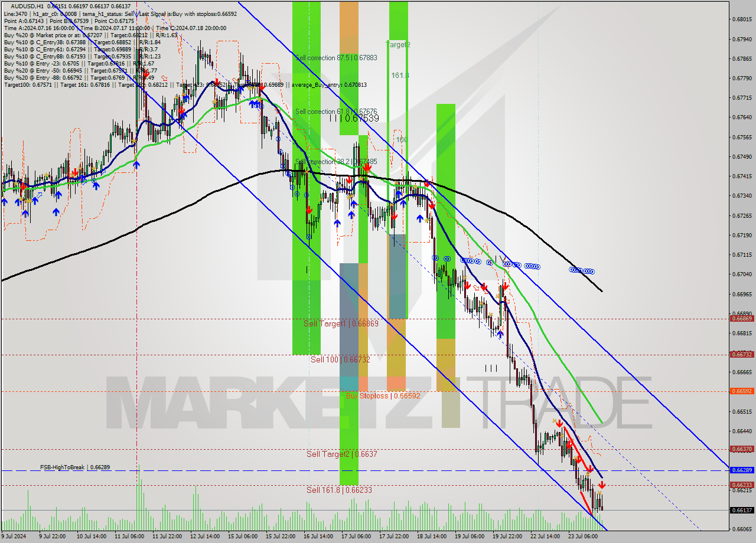Viewport: 756px width, 543px height.
Task: Click the red 0.66370 price tag
Action: click(742, 449)
